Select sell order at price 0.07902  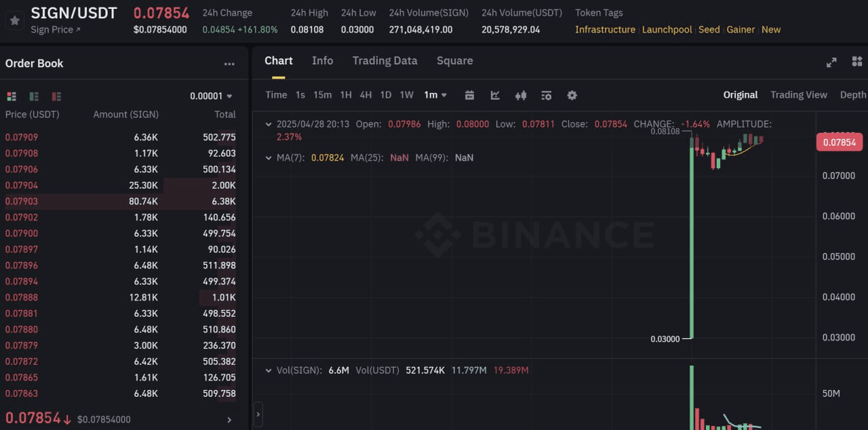click(x=121, y=218)
